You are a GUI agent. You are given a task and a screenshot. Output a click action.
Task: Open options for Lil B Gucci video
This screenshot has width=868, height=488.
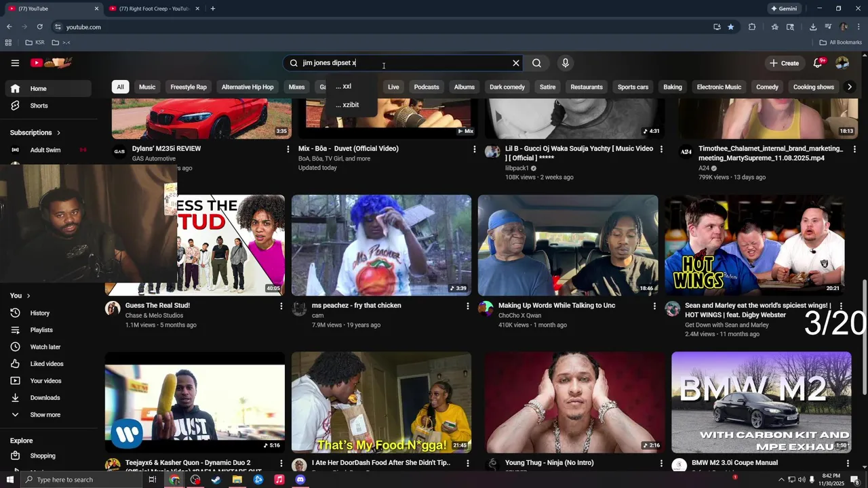pos(660,149)
